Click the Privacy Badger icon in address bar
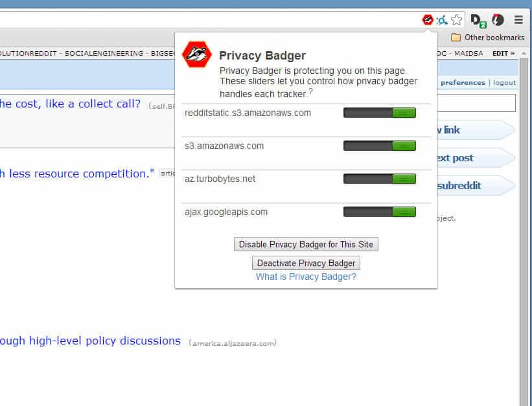 (428, 20)
